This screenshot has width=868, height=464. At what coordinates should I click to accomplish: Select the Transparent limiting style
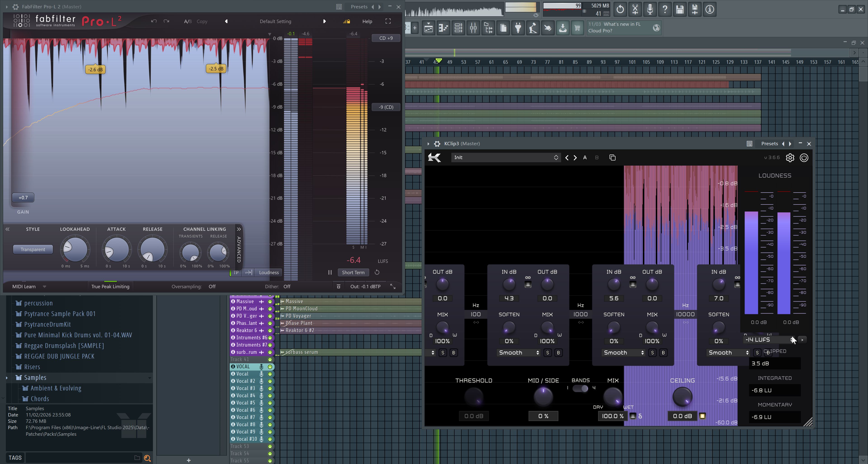coord(33,249)
